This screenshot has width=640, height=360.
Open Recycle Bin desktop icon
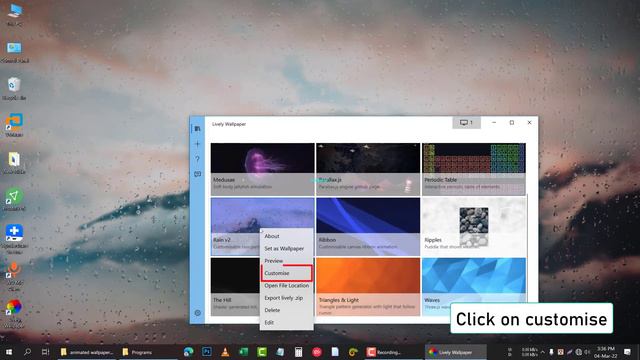14,89
